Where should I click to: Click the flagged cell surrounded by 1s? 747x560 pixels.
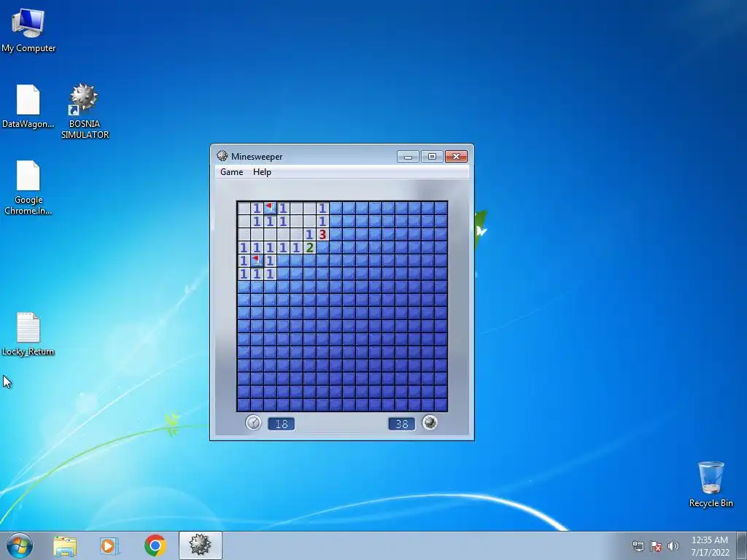tap(257, 260)
